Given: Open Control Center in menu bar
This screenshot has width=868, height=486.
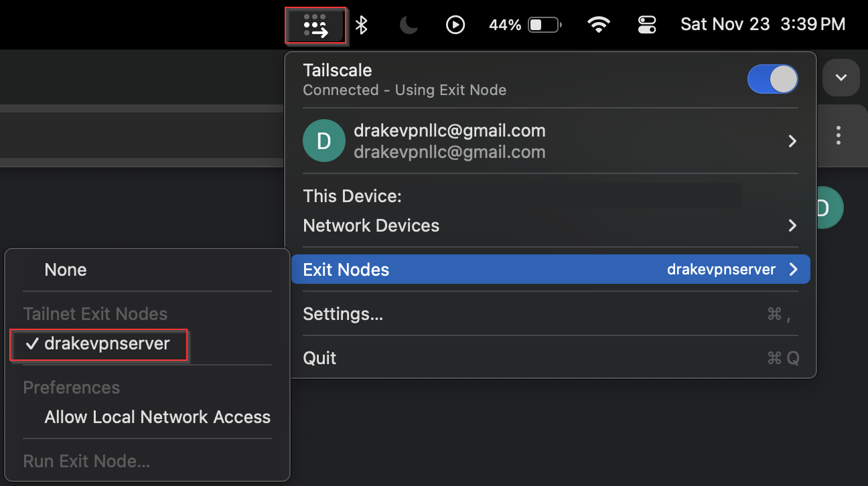Looking at the screenshot, I should pos(648,25).
